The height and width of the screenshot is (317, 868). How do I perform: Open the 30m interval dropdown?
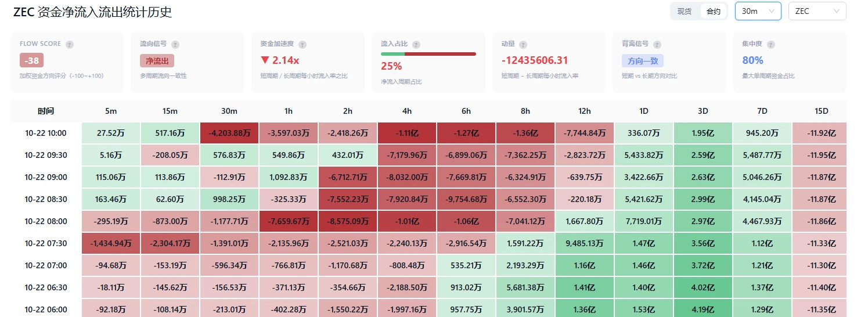(x=758, y=11)
